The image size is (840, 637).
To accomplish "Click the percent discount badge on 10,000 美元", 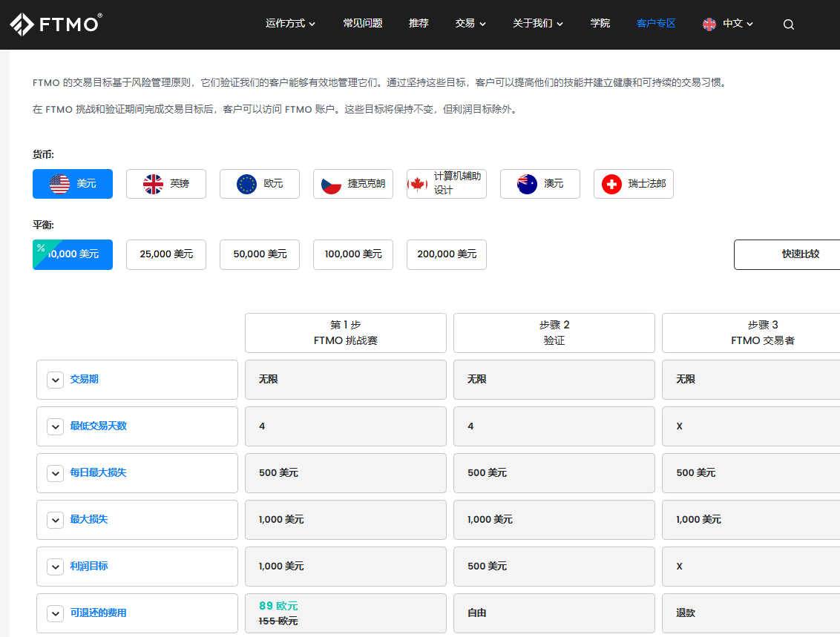I will 42,248.
